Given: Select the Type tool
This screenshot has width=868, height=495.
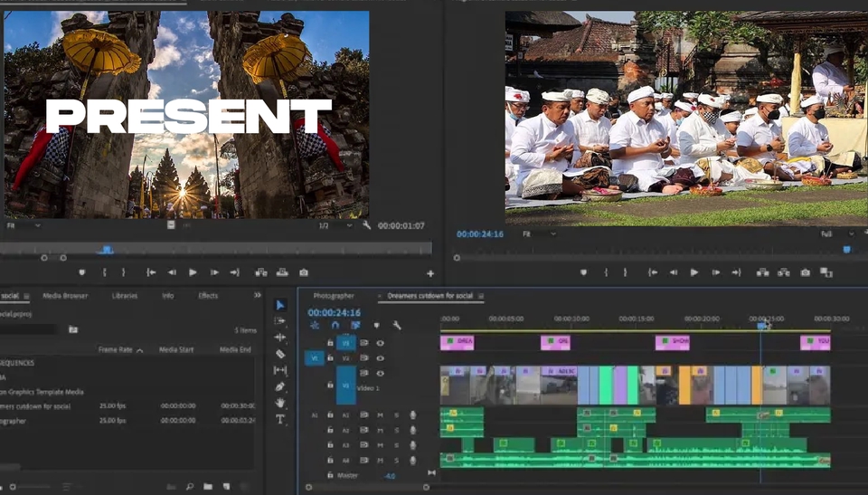Looking at the screenshot, I should tap(280, 419).
